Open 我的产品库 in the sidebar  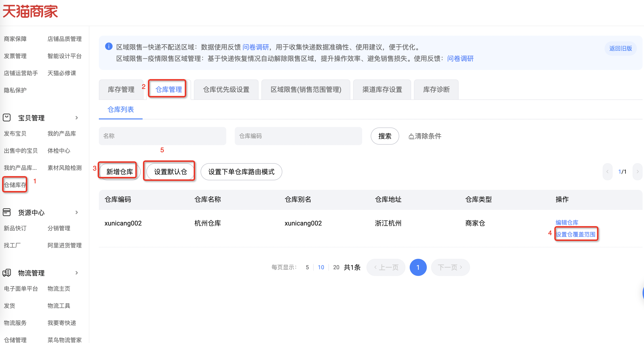[x=62, y=133]
